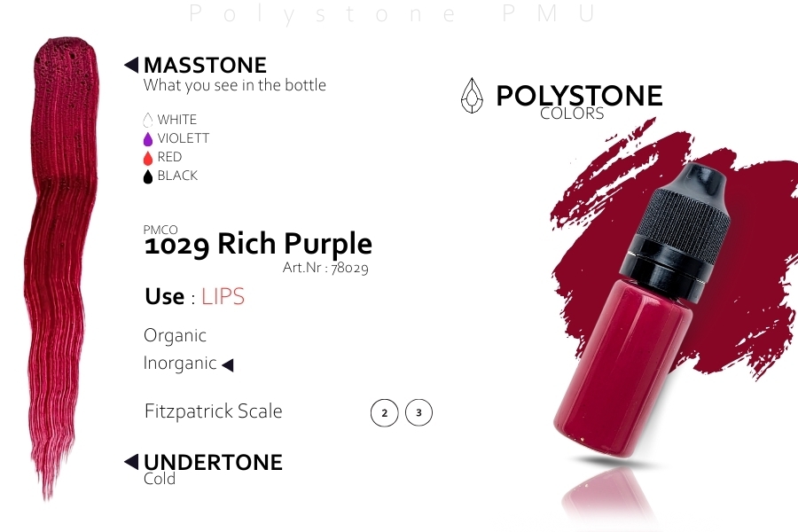Click the vertical masstone paint smear swatch
The height and width of the screenshot is (532, 798).
(62, 267)
